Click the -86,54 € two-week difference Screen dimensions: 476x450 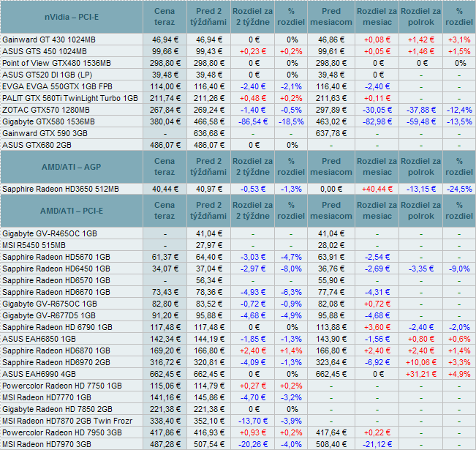pos(253,121)
